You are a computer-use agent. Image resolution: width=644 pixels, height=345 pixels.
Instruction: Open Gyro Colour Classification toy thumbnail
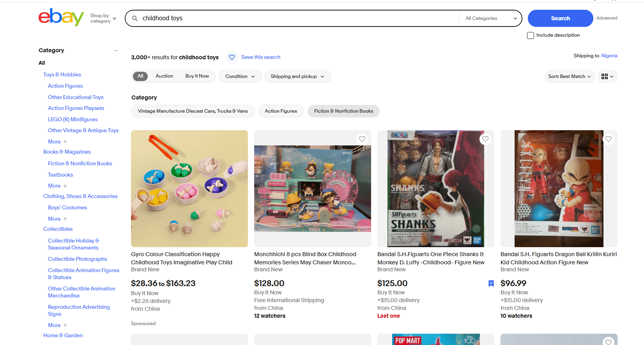click(189, 189)
